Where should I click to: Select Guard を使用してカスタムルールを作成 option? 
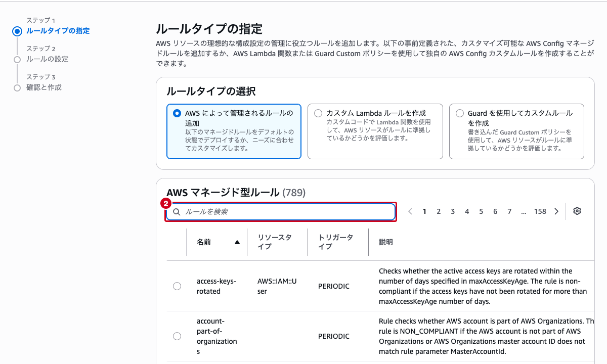tap(516, 131)
